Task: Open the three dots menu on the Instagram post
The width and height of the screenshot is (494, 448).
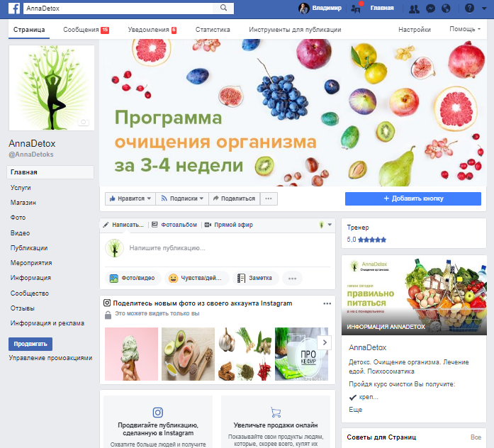Action: 327,303
